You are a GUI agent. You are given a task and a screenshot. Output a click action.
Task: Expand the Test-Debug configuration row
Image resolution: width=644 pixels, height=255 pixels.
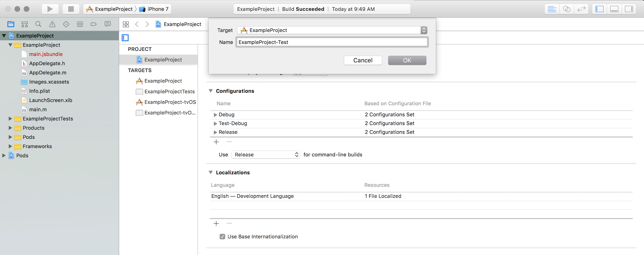coord(215,124)
